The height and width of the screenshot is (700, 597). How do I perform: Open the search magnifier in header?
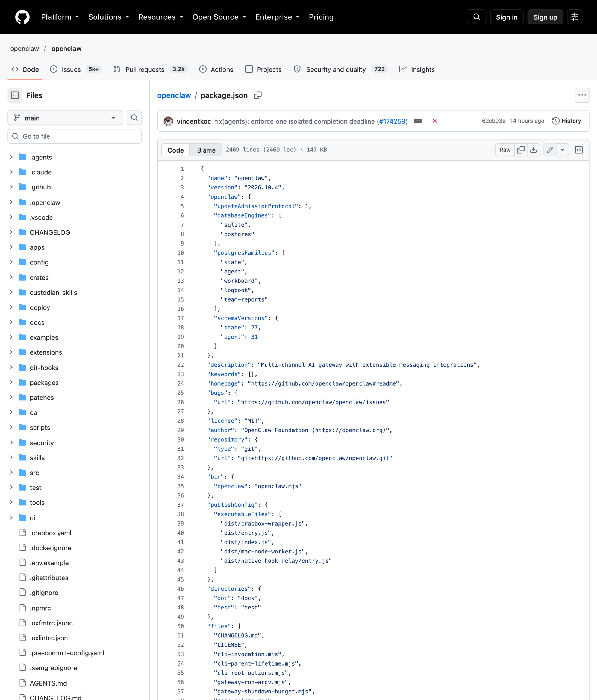tap(476, 17)
